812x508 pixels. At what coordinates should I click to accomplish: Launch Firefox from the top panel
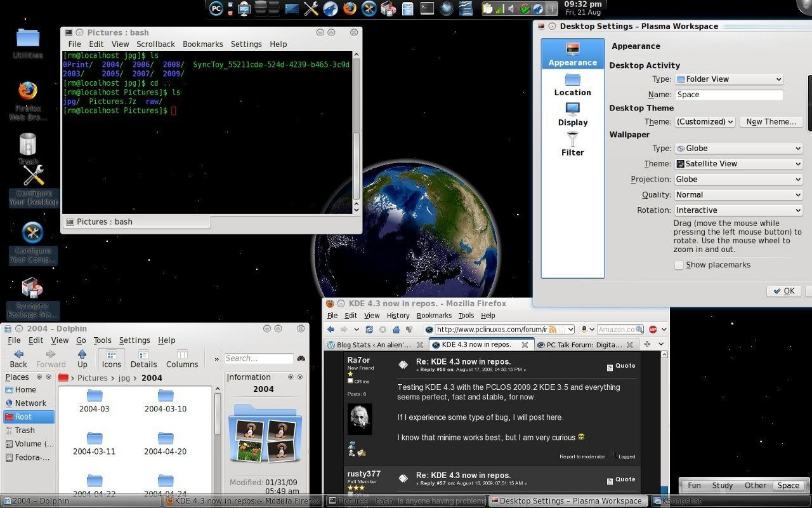pos(350,8)
